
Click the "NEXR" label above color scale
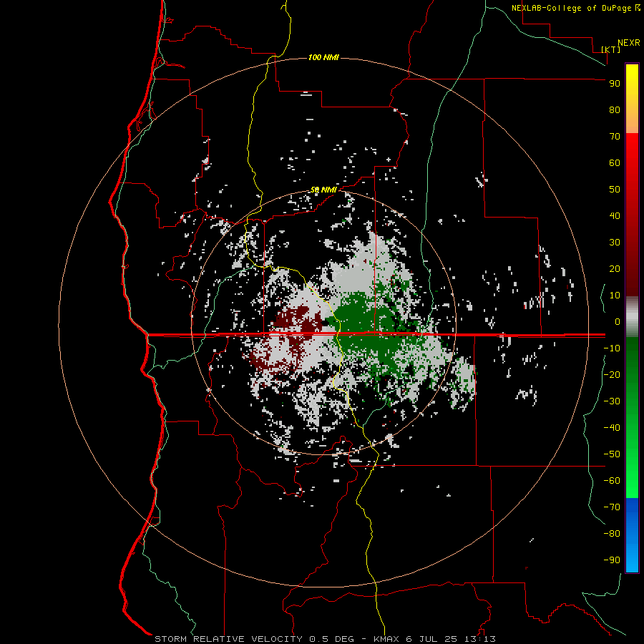coord(628,43)
